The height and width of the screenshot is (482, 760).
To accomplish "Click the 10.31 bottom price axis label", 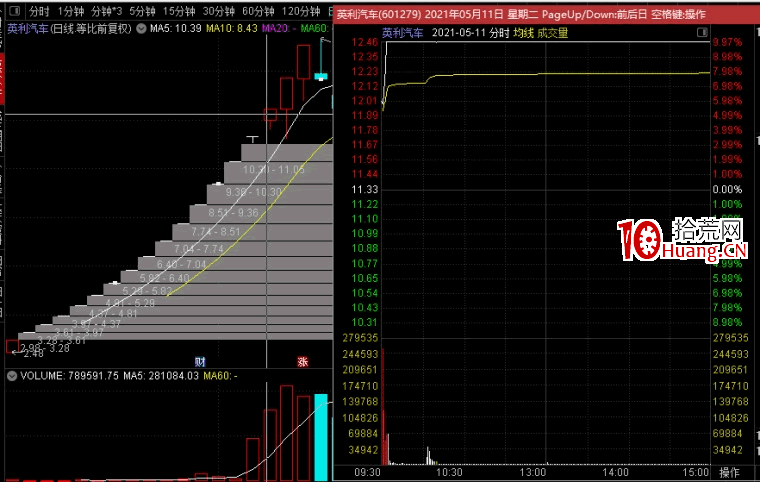I will [364, 322].
